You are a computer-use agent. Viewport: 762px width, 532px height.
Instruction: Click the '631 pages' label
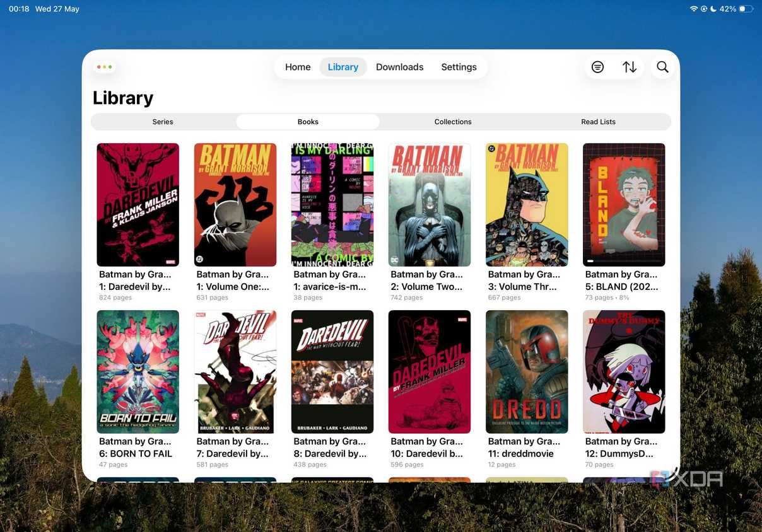(x=212, y=298)
